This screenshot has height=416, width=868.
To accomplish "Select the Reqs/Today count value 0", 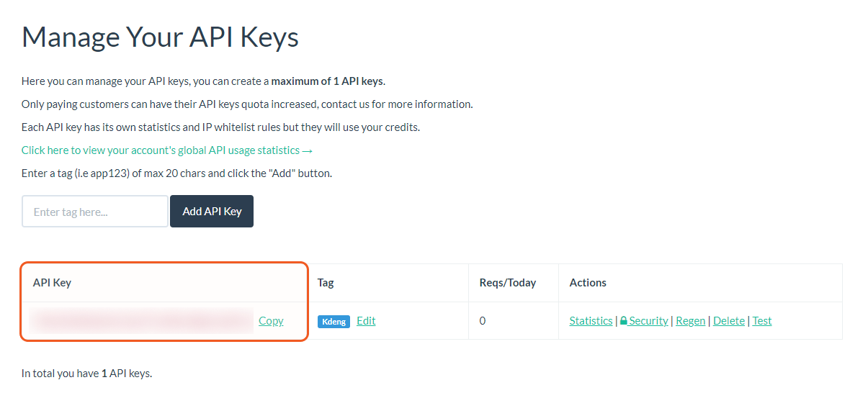I will (483, 321).
